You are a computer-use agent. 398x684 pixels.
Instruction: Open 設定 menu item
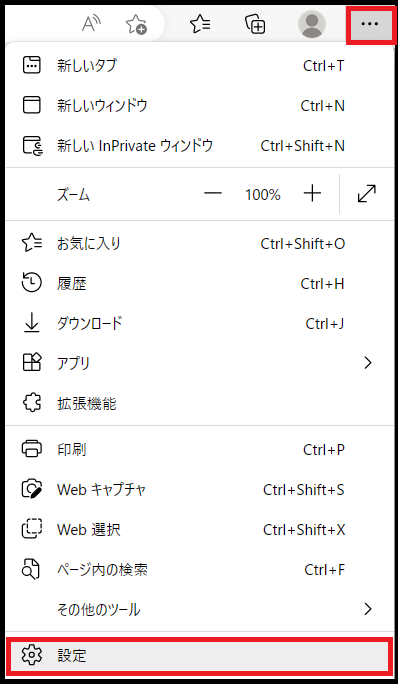(199, 655)
